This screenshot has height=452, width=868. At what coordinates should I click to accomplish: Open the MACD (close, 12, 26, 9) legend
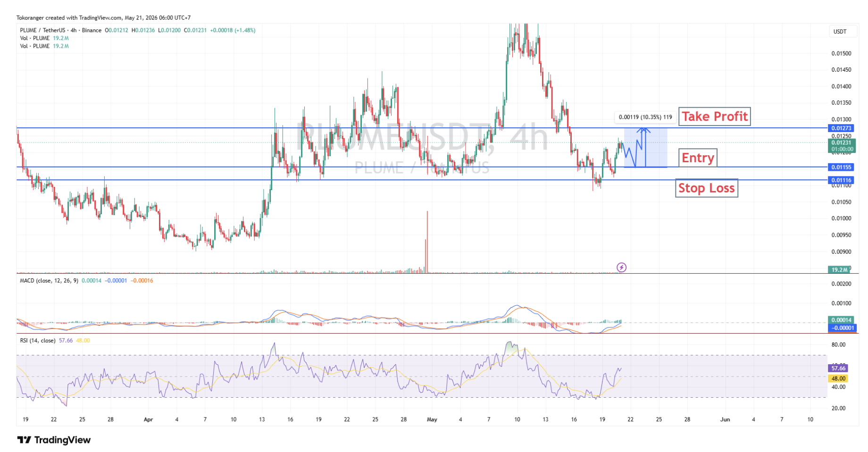click(49, 280)
